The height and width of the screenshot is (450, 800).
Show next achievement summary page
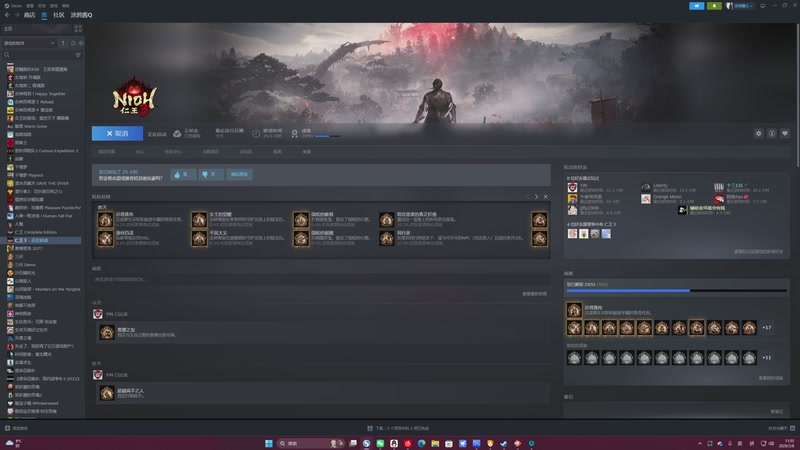(536, 196)
